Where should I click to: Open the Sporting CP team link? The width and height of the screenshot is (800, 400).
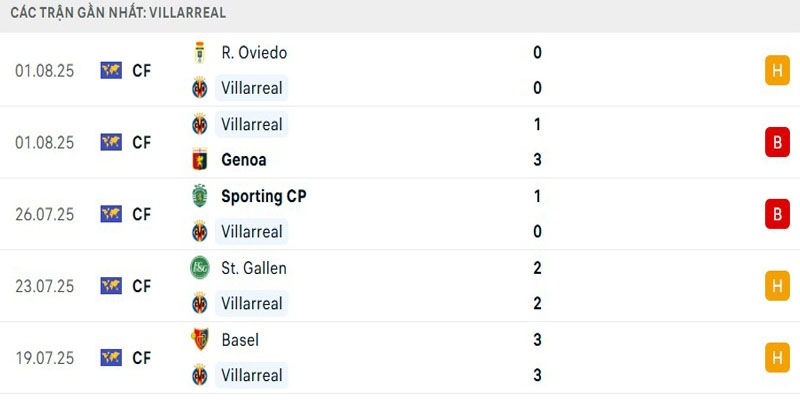[264, 196]
